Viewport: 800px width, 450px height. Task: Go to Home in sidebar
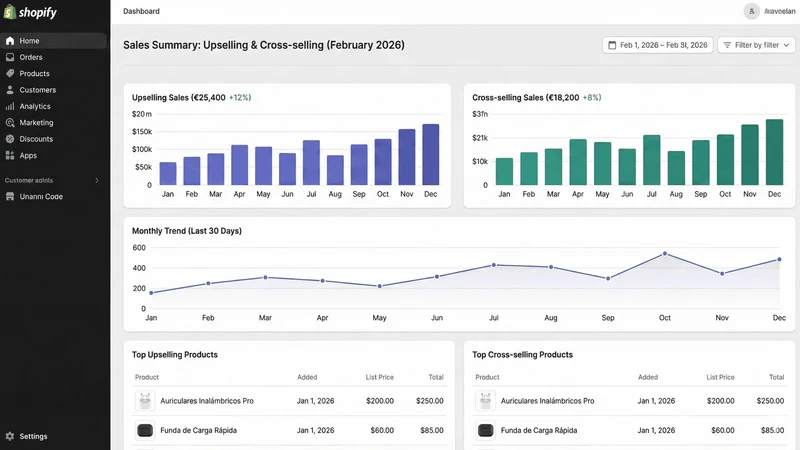(54, 41)
